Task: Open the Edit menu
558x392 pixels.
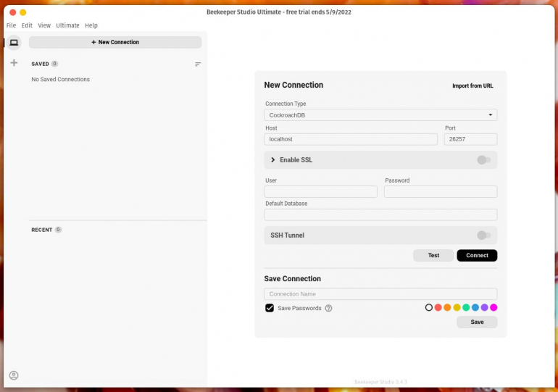Action: pyautogui.click(x=27, y=25)
